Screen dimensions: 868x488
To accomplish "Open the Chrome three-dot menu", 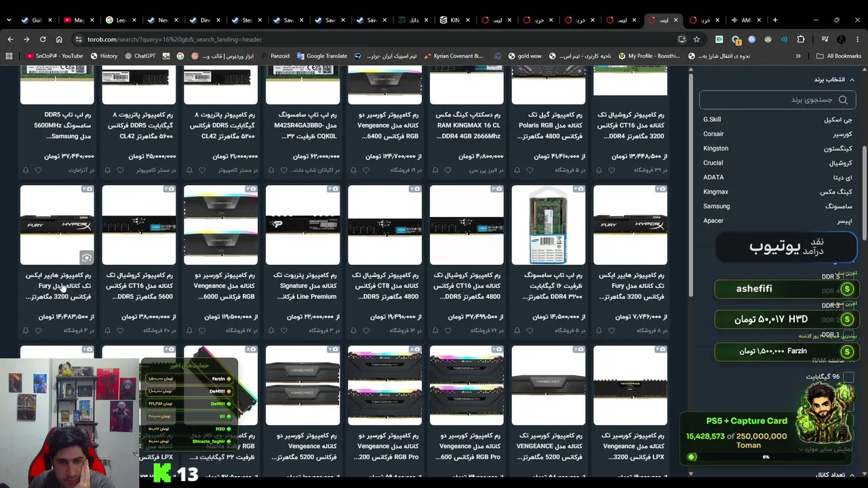I will [857, 39].
